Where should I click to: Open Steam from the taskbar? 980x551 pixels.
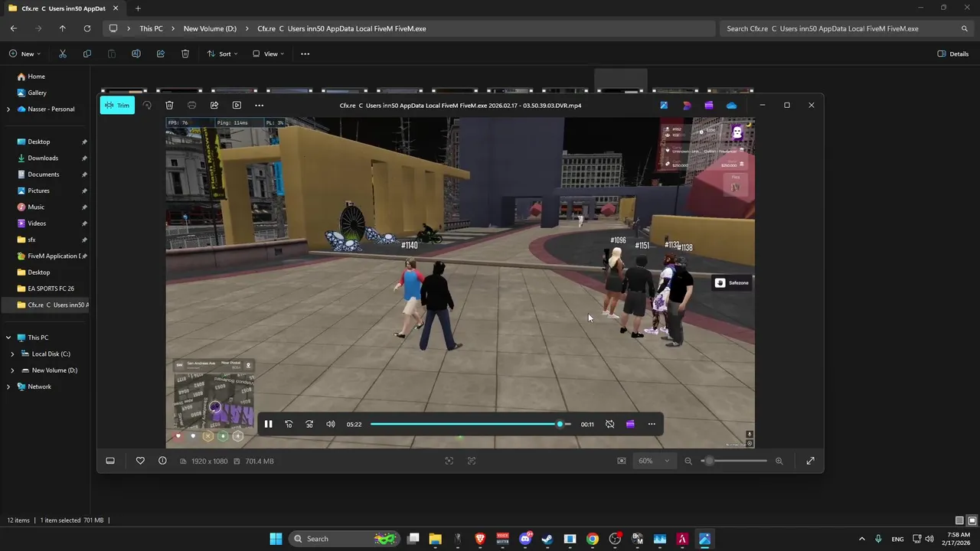pyautogui.click(x=547, y=539)
